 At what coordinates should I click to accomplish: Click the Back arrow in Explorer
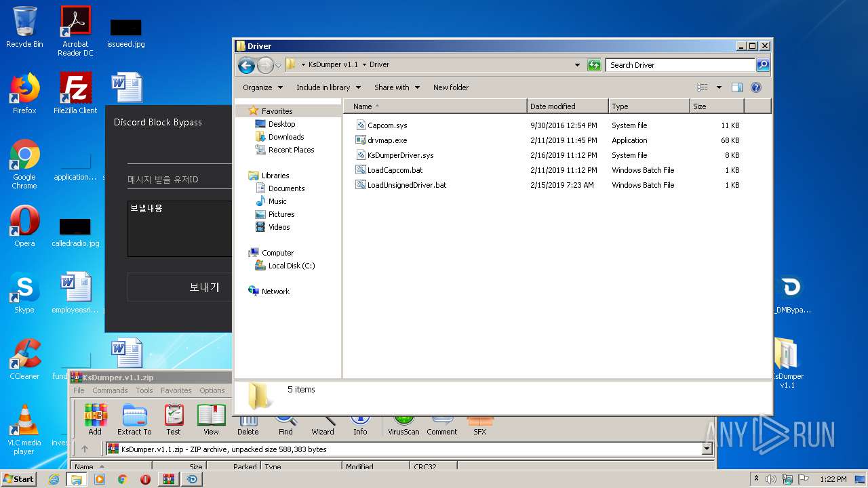pos(246,65)
